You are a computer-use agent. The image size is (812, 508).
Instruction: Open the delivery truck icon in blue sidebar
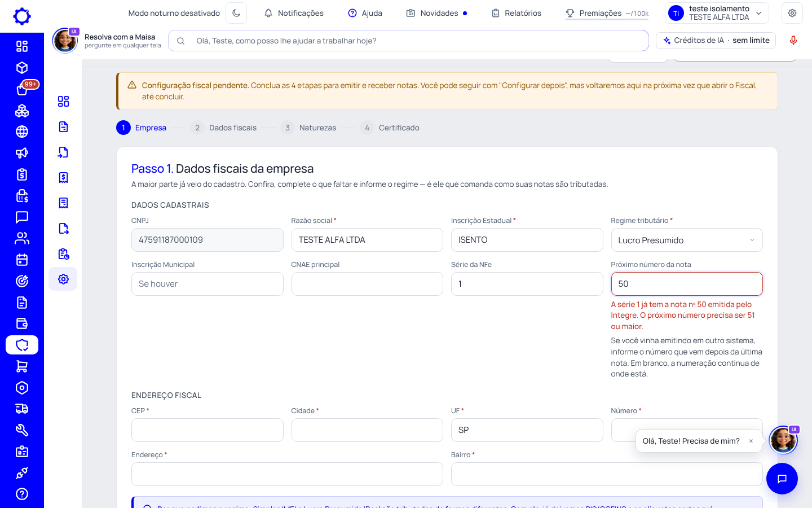22,409
